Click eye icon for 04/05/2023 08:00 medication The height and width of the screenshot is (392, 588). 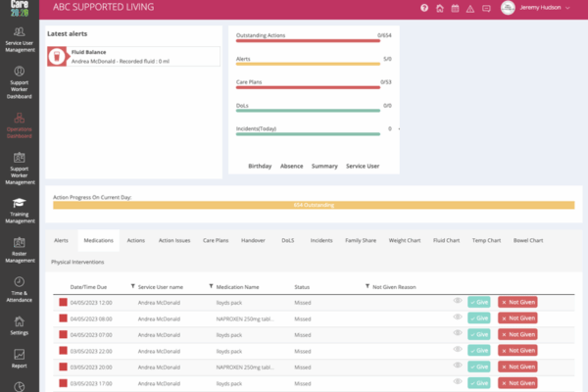[x=458, y=318]
